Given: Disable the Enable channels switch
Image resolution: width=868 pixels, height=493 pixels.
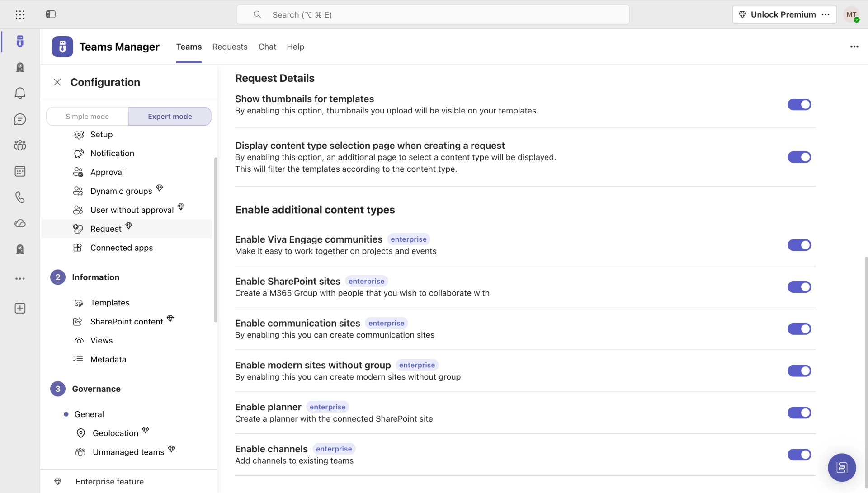Looking at the screenshot, I should pos(799,455).
